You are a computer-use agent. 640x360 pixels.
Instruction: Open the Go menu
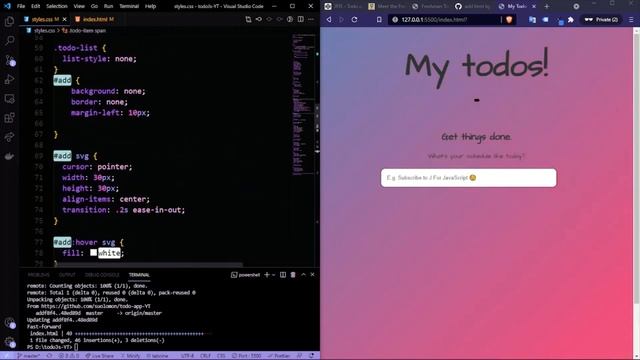[x=94, y=6]
